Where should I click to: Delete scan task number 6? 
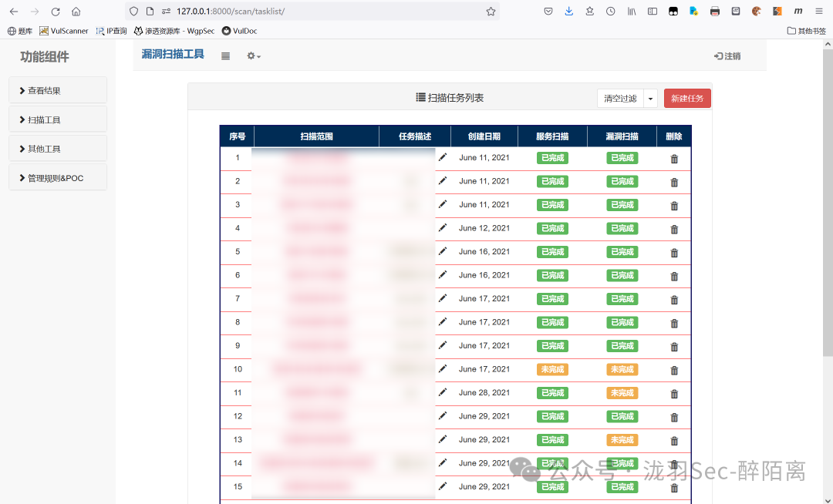point(674,277)
